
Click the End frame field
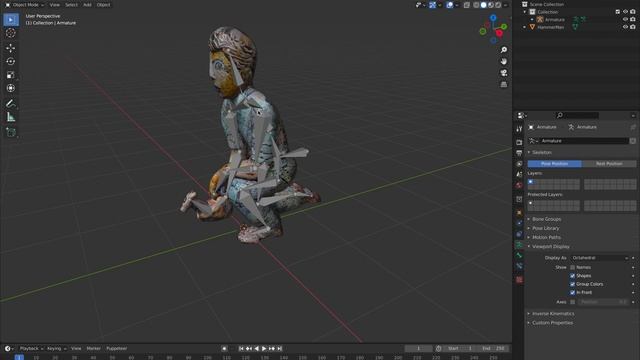pos(493,349)
